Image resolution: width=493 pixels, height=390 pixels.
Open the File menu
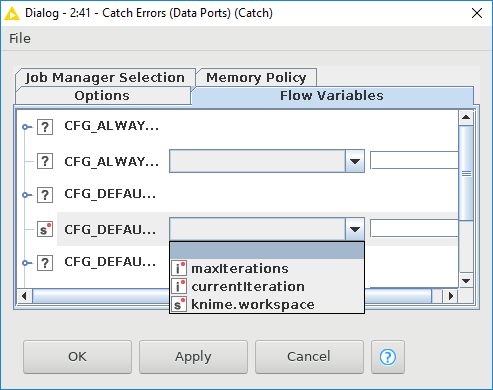(20, 39)
